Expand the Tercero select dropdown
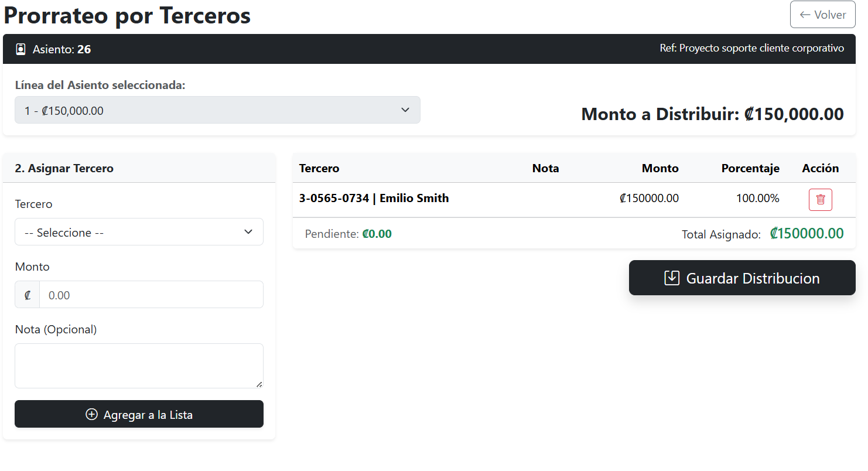868x471 pixels. pos(139,233)
